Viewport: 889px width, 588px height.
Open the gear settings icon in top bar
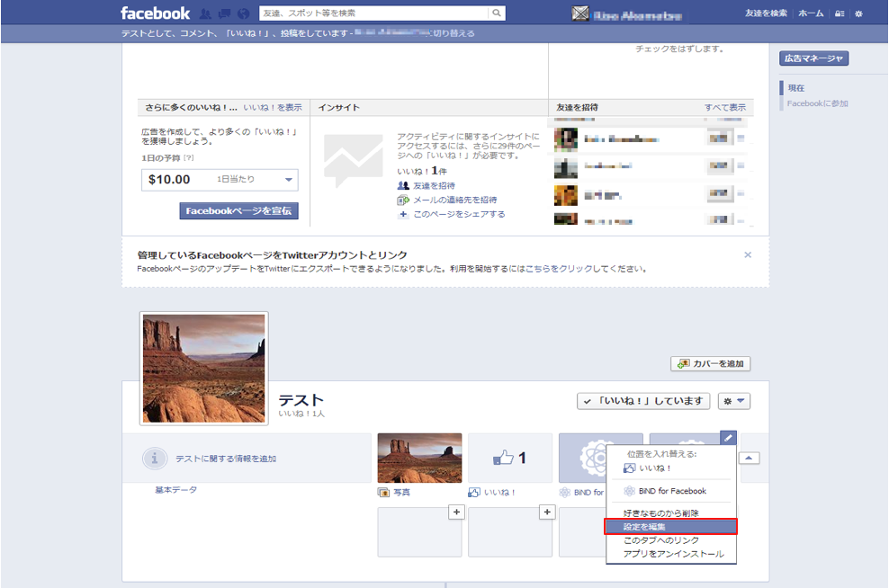(x=859, y=13)
